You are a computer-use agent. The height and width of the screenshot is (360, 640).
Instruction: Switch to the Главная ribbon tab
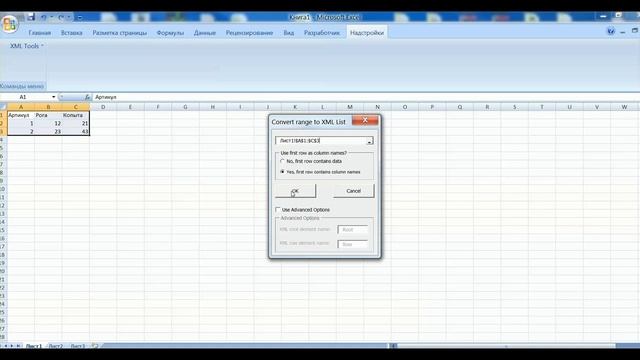pos(40,33)
